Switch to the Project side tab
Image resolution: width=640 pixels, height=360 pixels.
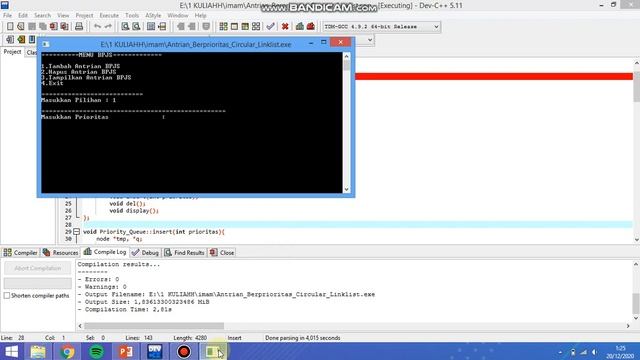coord(12,52)
